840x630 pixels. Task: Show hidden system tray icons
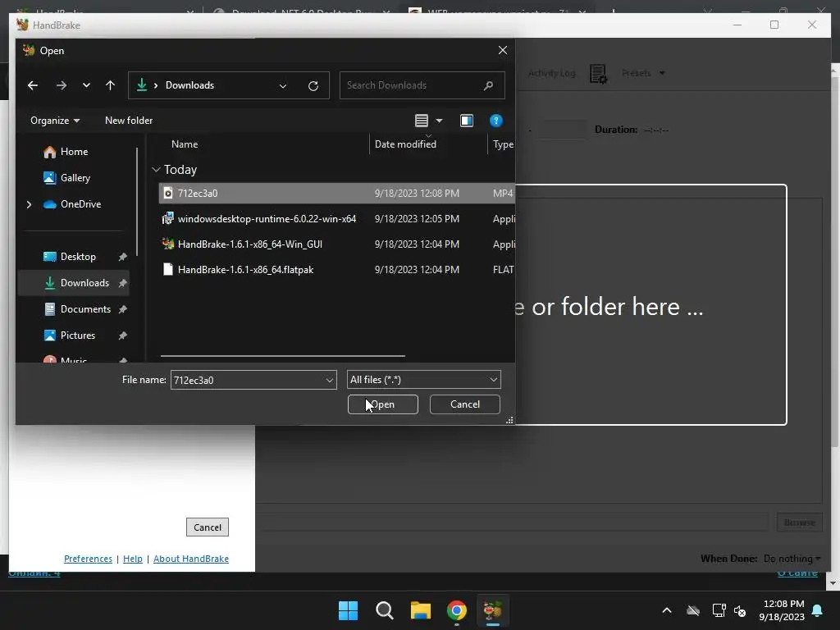coord(667,610)
